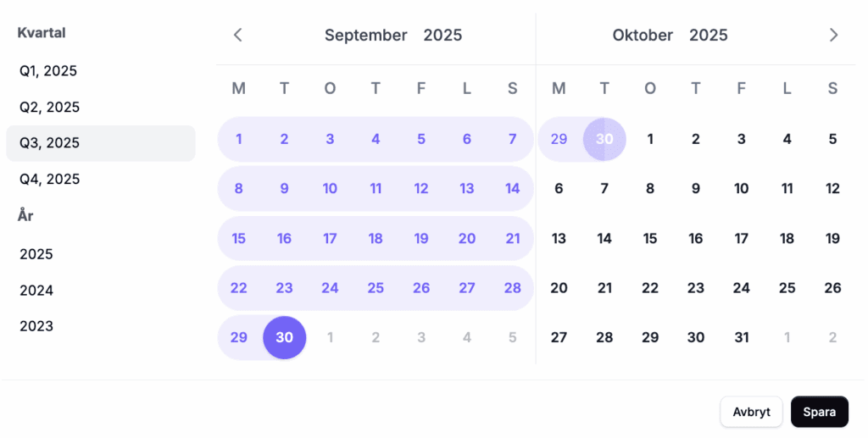The image size is (868, 438).
Task: Choose October 15 in the calendar
Action: point(650,239)
